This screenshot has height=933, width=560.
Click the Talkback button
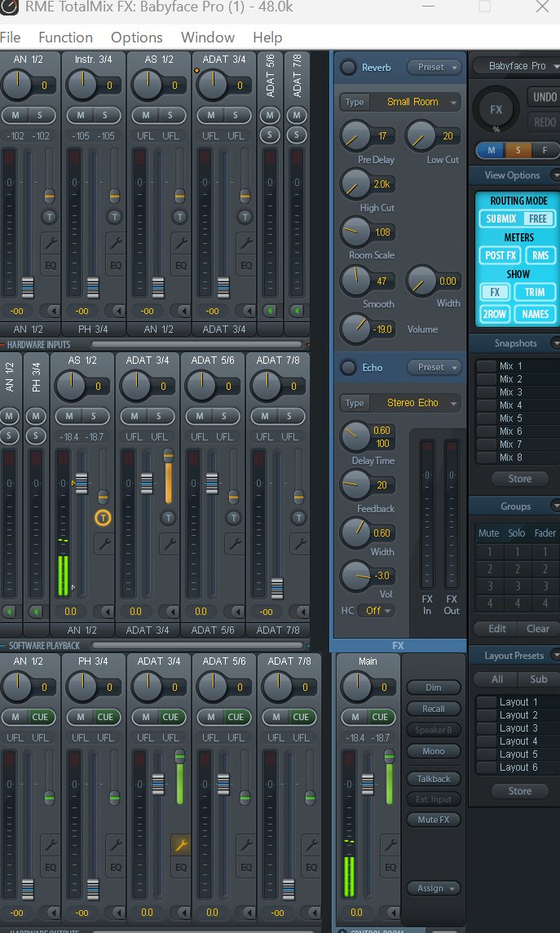coord(434,779)
